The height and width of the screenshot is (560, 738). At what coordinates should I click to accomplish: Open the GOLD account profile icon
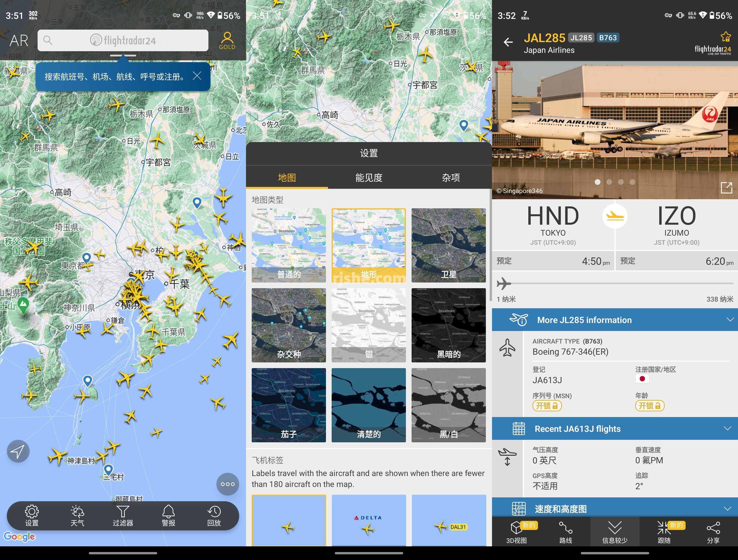[227, 41]
